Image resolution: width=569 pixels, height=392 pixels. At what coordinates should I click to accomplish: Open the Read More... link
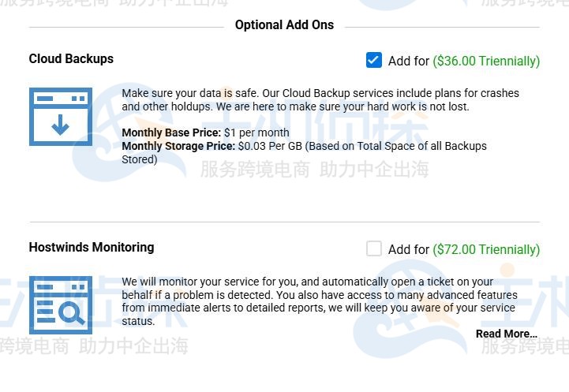[x=506, y=334]
